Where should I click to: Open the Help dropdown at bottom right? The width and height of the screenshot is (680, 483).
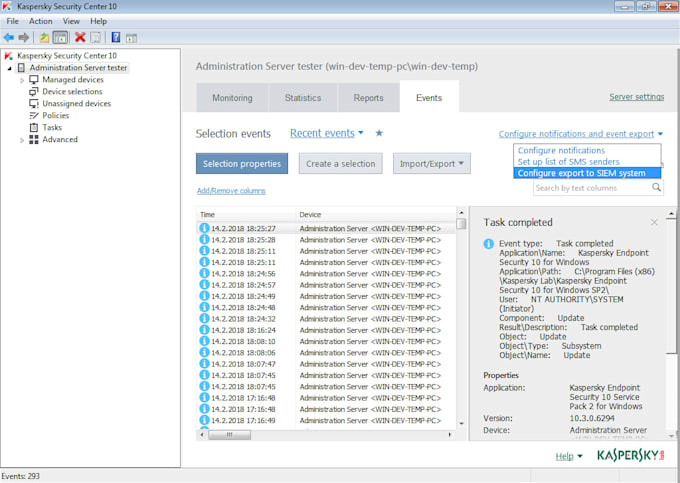(569, 456)
